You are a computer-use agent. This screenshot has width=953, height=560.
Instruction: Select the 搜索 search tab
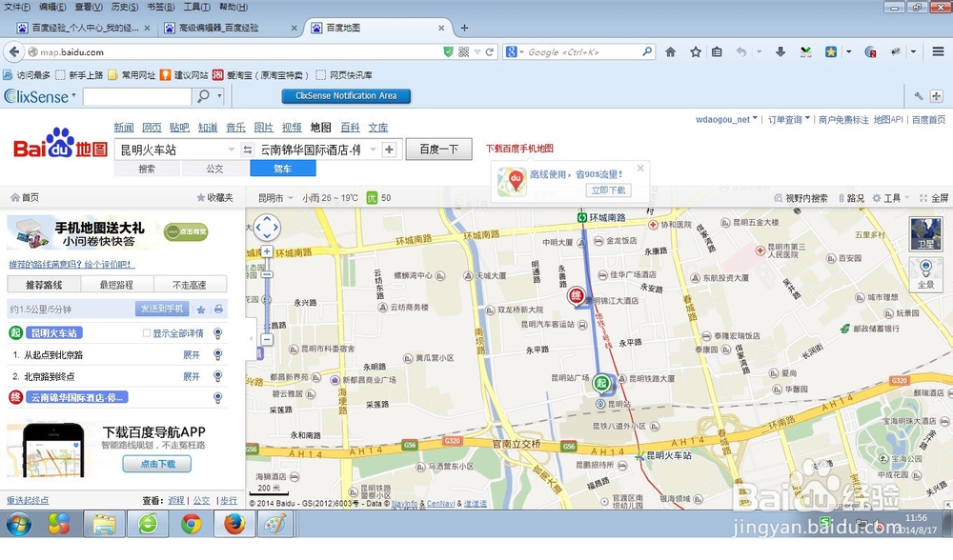pyautogui.click(x=147, y=169)
